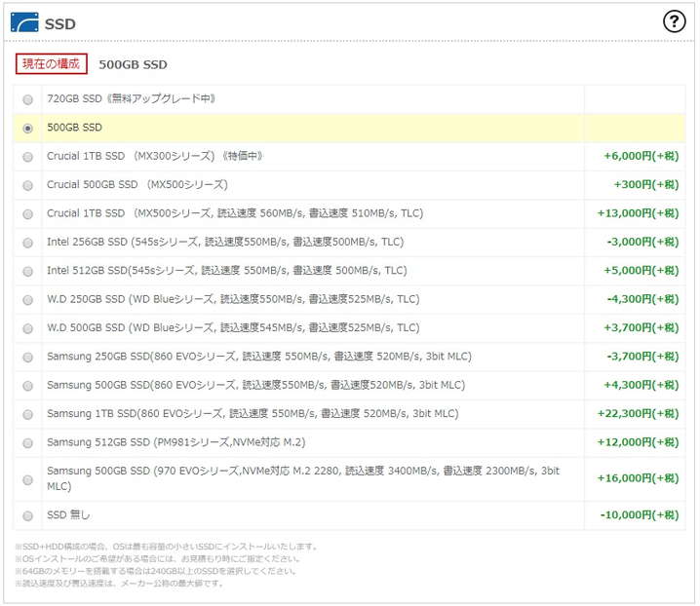This screenshot has height=606, width=700.
Task: Click the +12,000円(+税) price text
Action: click(638, 441)
